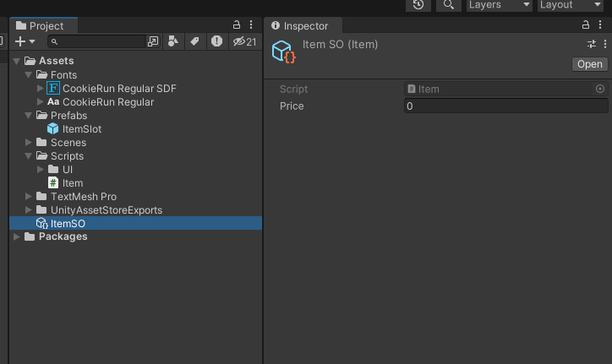
Task: Collapse the Prefabs folder
Action: [x=29, y=116]
